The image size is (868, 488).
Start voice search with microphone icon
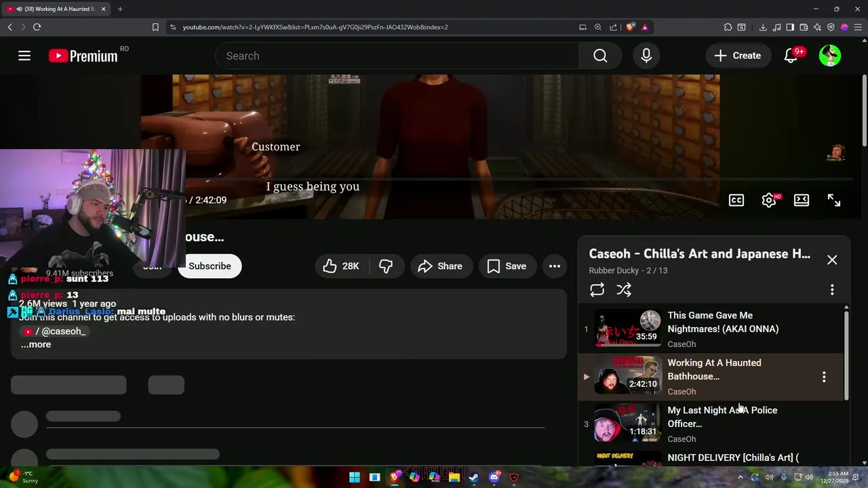(x=646, y=56)
